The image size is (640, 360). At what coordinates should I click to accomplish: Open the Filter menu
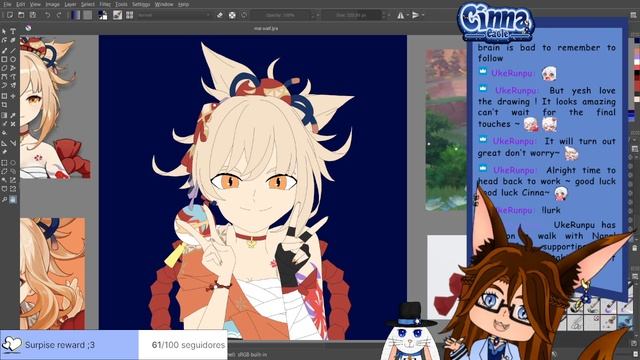pos(105,4)
